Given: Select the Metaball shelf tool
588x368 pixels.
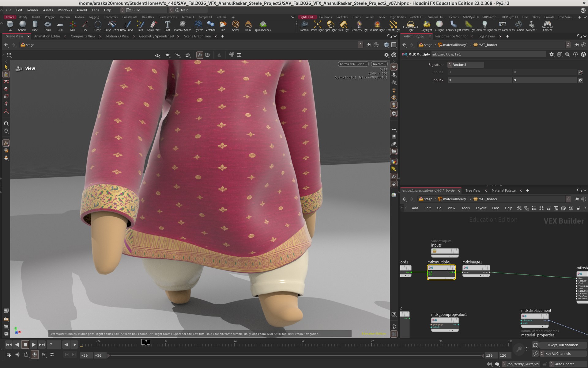Looking at the screenshot, I should [x=210, y=26].
